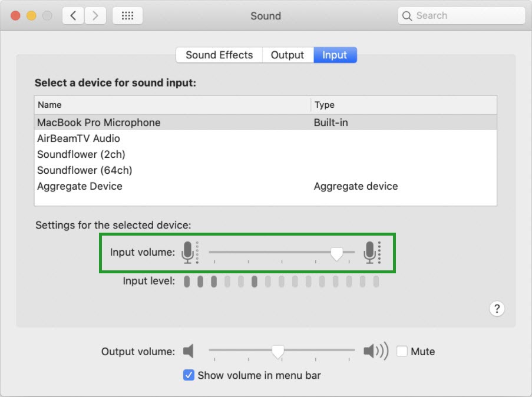Click the magnifying glass search icon
532x397 pixels.
[x=407, y=15]
